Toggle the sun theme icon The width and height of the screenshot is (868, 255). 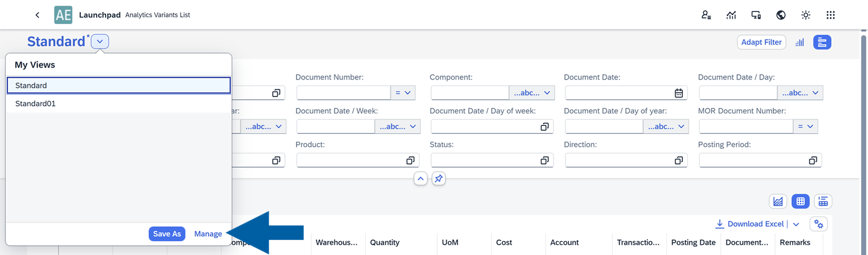tap(805, 15)
